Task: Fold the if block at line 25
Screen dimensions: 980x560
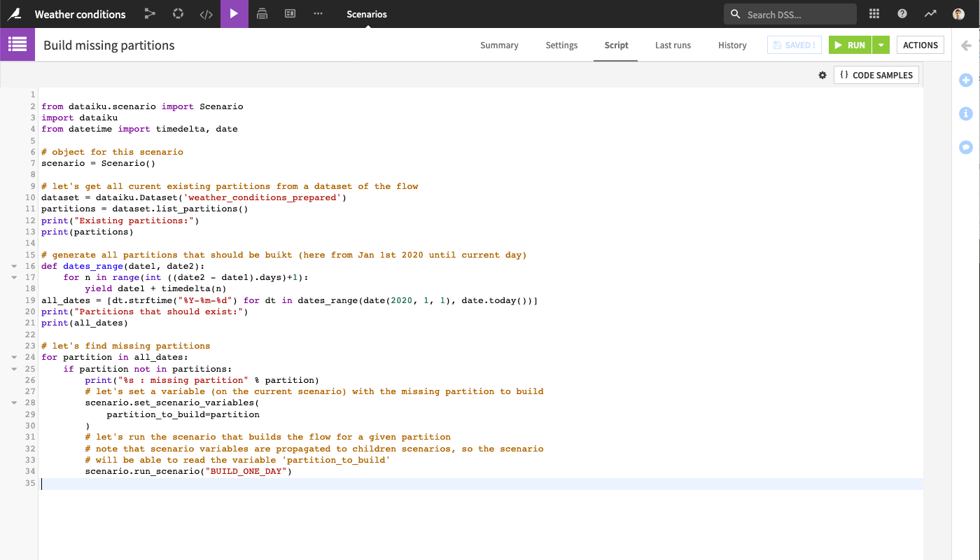Action: click(13, 368)
